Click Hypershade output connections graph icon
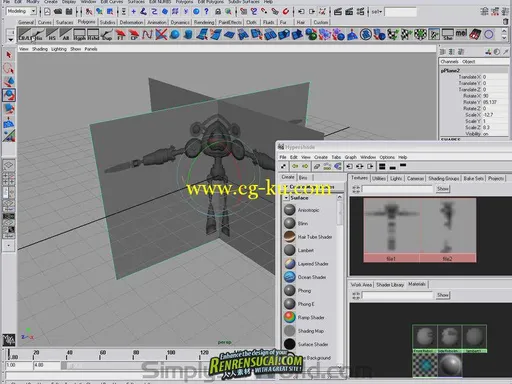The image size is (512, 384). pyautogui.click(x=370, y=166)
